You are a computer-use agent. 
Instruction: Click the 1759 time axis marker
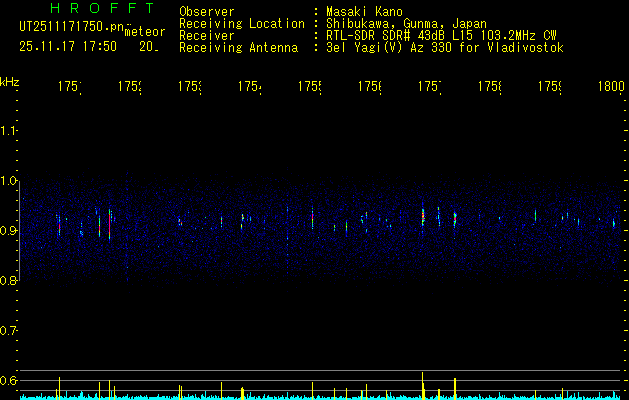550,87
